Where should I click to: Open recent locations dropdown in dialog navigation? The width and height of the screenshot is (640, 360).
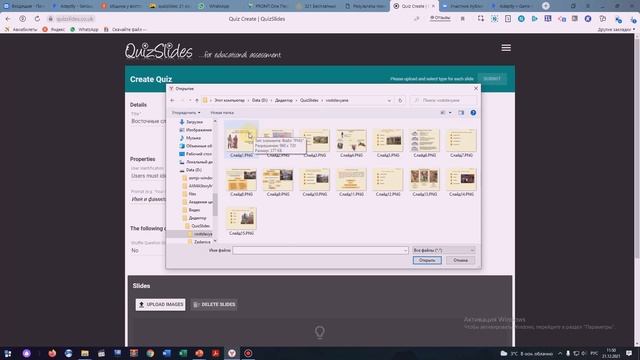tap(189, 100)
